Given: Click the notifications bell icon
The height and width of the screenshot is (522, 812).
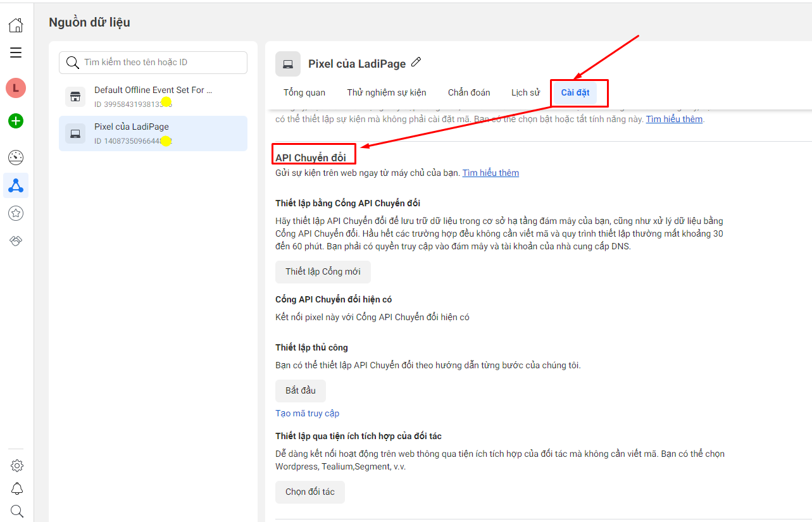Looking at the screenshot, I should pyautogui.click(x=17, y=488).
